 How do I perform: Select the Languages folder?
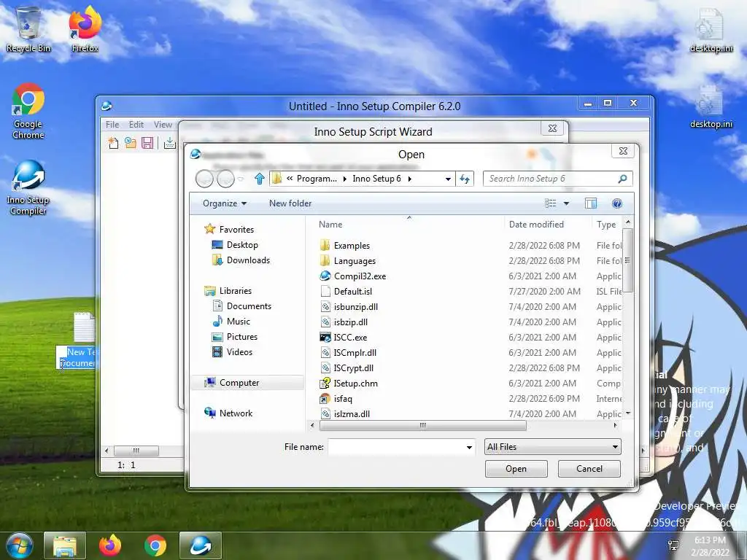(355, 261)
